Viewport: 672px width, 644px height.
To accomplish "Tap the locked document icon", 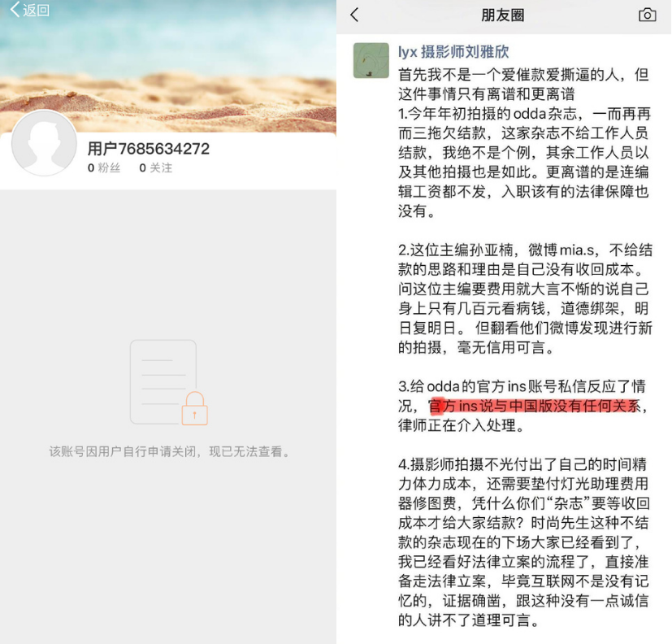I will click(x=169, y=382).
